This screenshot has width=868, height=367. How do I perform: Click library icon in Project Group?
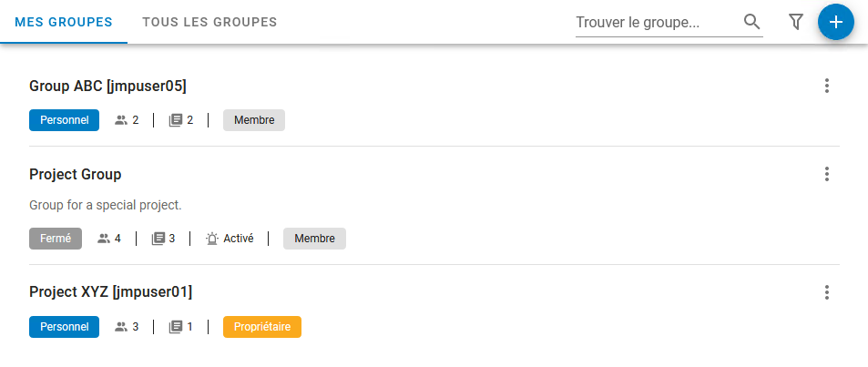[158, 239]
